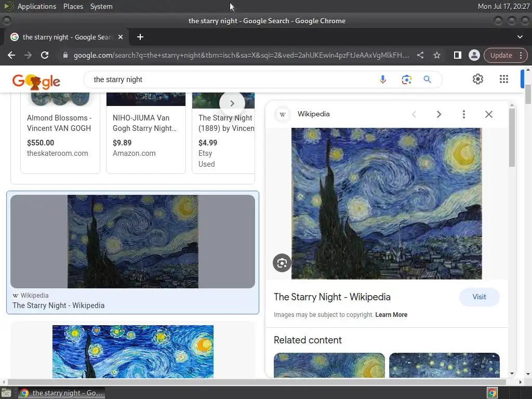This screenshot has width=532, height=399.
Task: Show the next shopping carousel items
Action: pos(232,103)
